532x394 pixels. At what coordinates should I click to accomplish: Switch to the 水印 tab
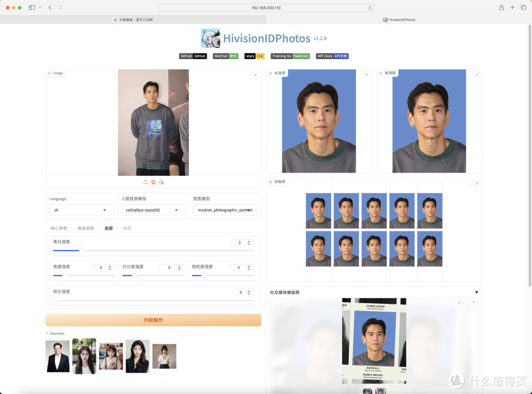[x=127, y=228]
